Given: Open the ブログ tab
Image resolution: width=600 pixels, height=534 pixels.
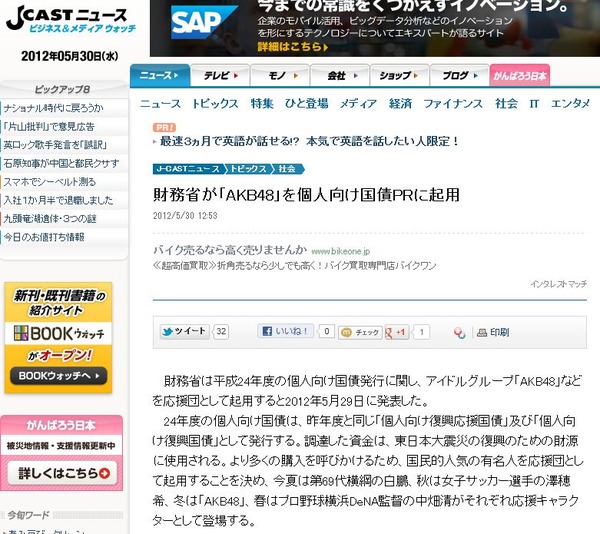Looking at the screenshot, I should tap(460, 76).
